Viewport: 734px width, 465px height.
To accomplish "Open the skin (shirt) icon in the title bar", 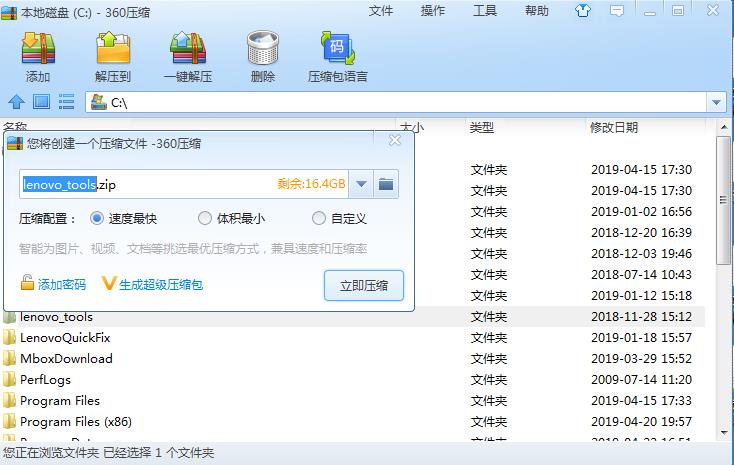I will [582, 10].
